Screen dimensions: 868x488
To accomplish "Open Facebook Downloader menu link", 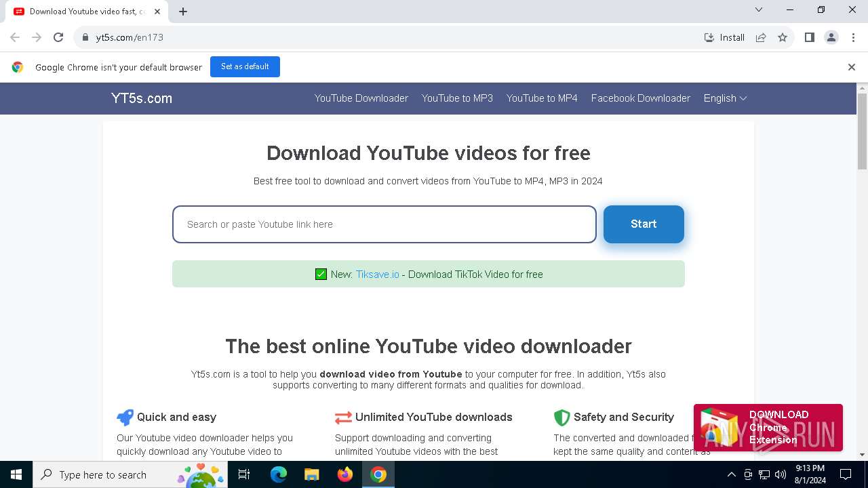I will pyautogui.click(x=641, y=98).
